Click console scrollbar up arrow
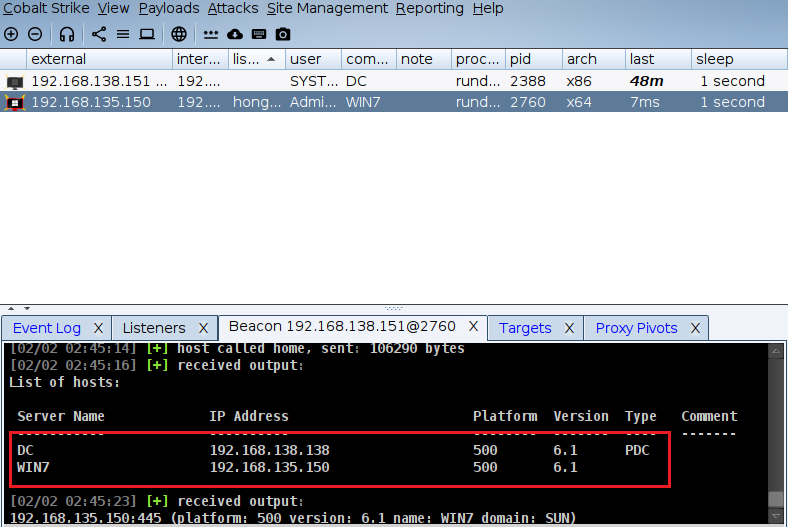Screen dimensions: 788x527 775,352
